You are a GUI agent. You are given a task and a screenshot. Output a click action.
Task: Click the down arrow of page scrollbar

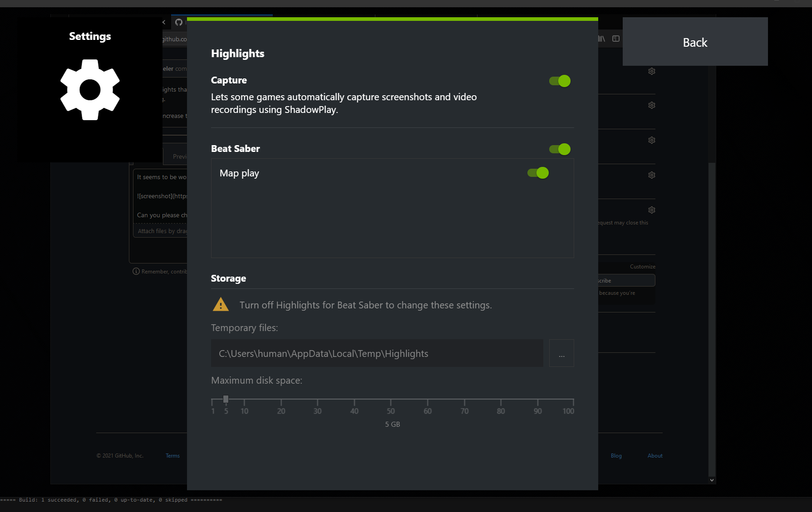(x=712, y=480)
